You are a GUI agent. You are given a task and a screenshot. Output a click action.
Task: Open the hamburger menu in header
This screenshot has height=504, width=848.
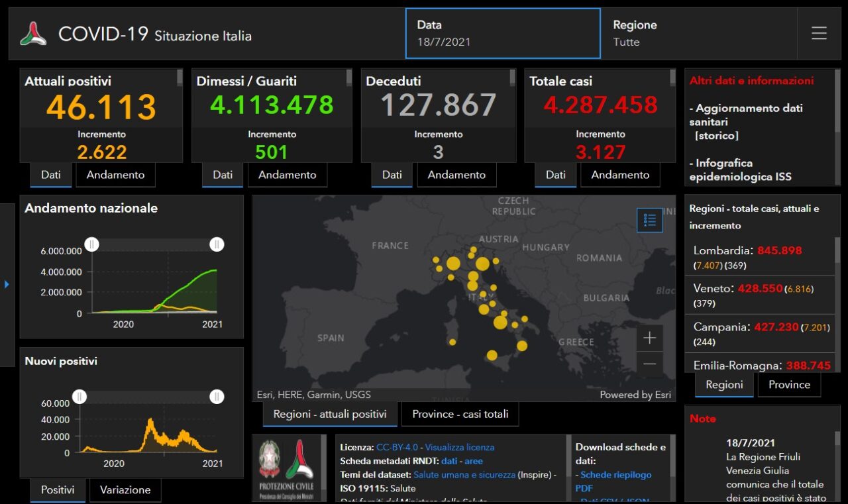click(x=819, y=33)
